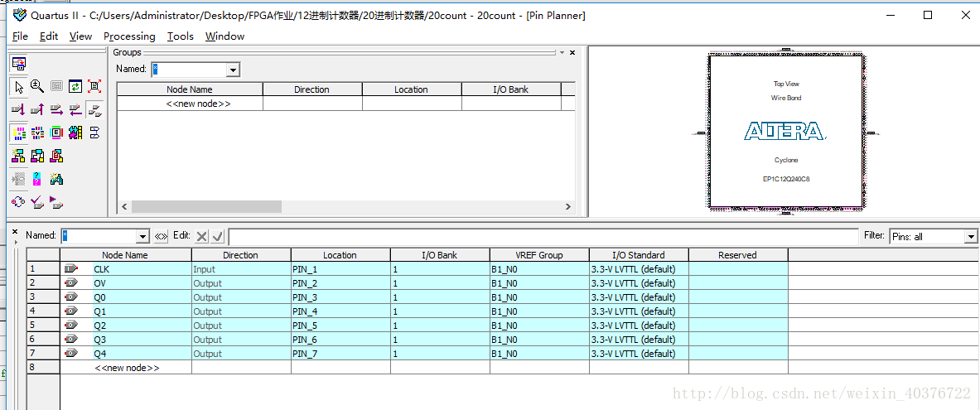Select the arrow pointer selection tool

(19, 86)
